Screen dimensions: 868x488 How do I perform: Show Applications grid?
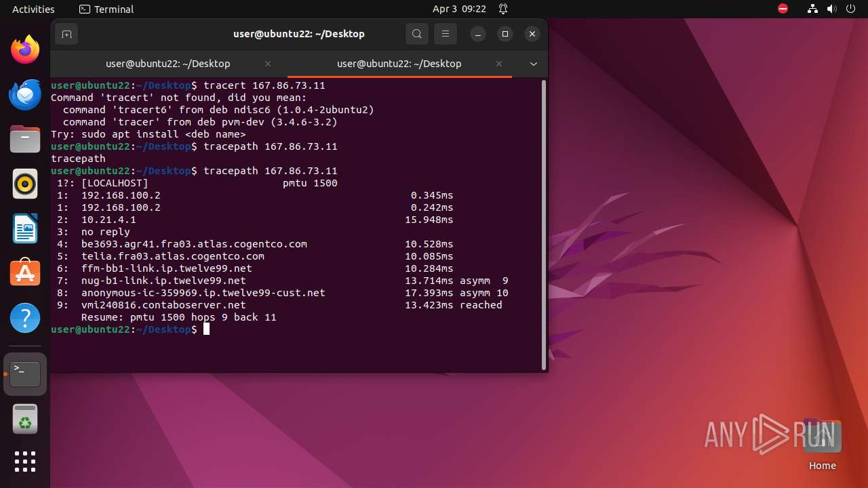[x=25, y=462]
